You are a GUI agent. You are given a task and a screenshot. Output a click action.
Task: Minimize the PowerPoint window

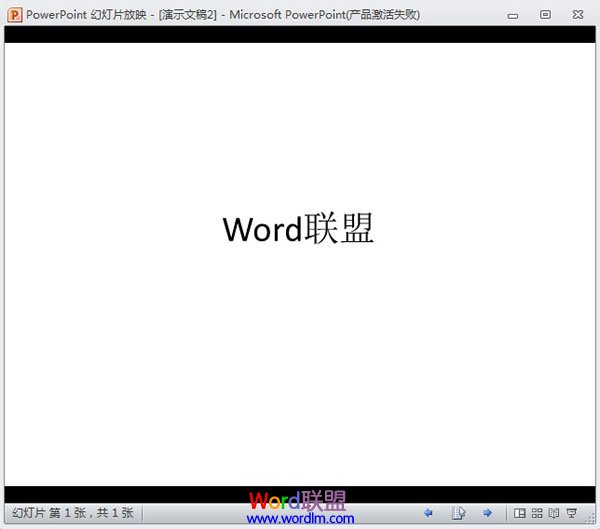513,14
